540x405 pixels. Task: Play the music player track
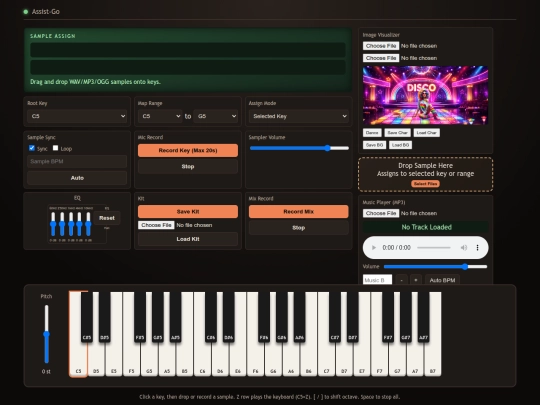(x=374, y=248)
